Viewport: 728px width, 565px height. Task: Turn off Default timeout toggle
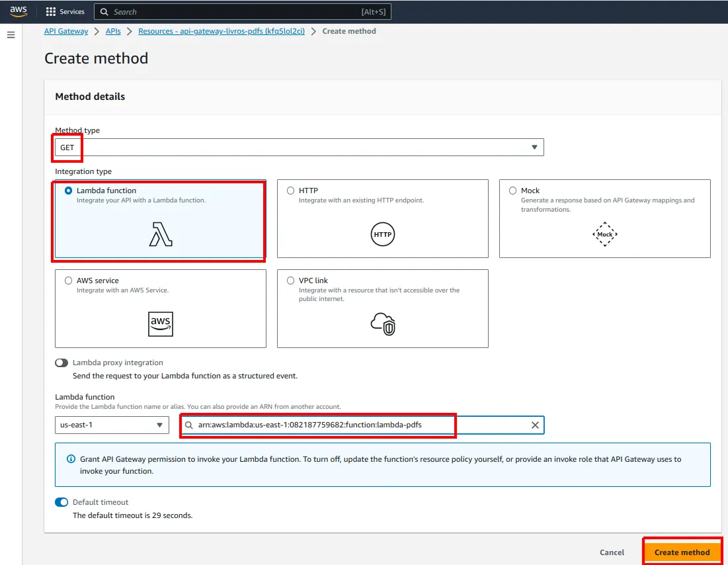pos(61,502)
